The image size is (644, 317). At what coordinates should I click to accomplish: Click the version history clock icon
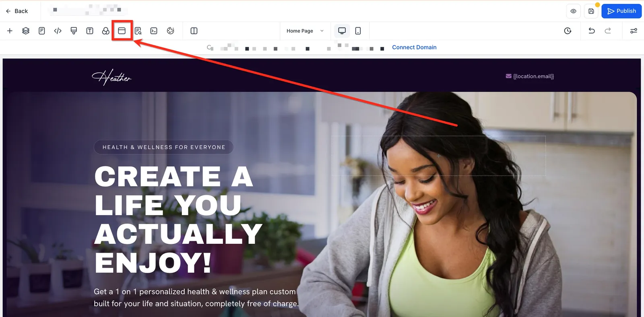click(568, 31)
